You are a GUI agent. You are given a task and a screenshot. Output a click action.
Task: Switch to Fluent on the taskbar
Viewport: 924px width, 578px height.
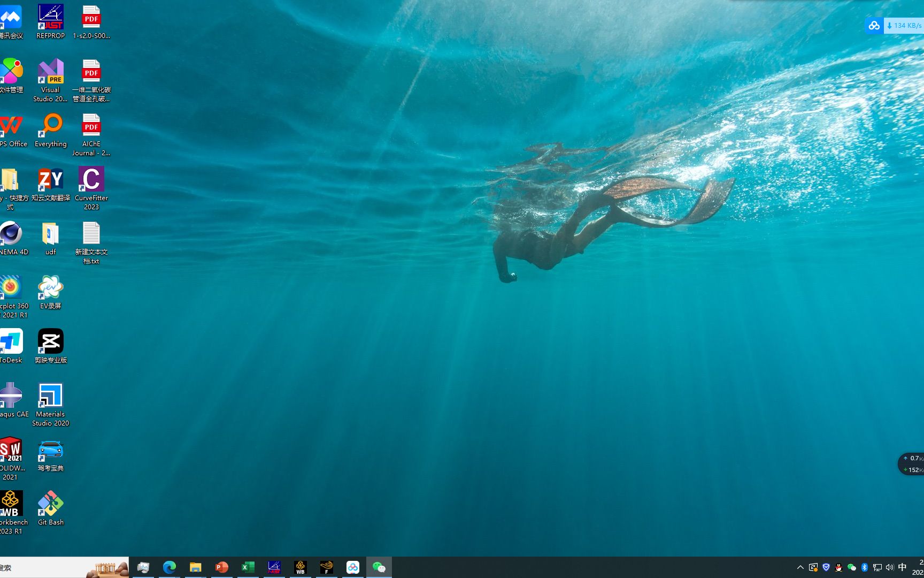326,567
